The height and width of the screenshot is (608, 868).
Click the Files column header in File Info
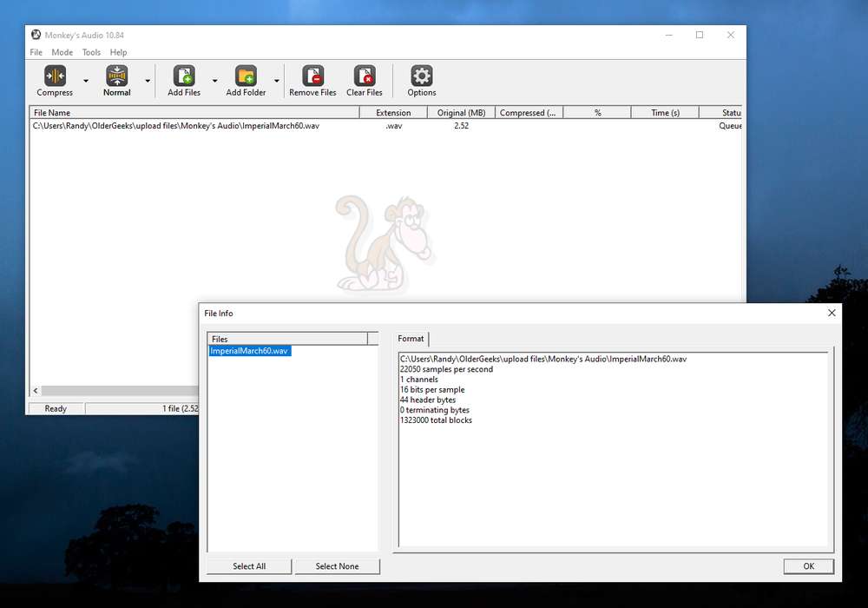click(287, 339)
